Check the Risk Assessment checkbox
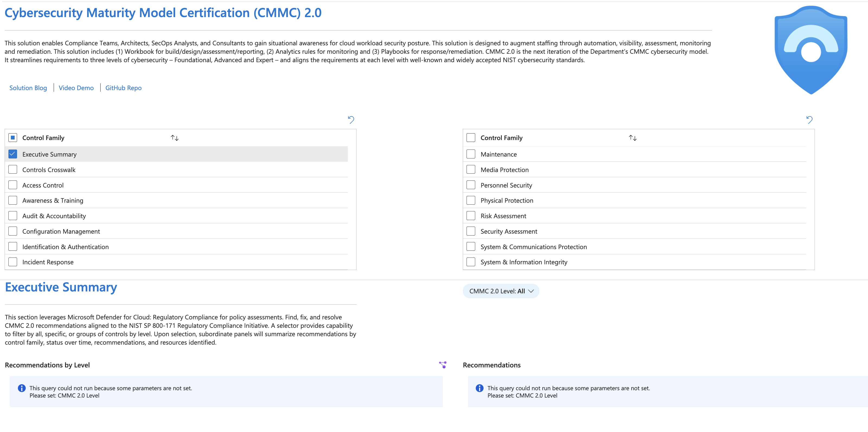The image size is (868, 432). pyautogui.click(x=471, y=216)
